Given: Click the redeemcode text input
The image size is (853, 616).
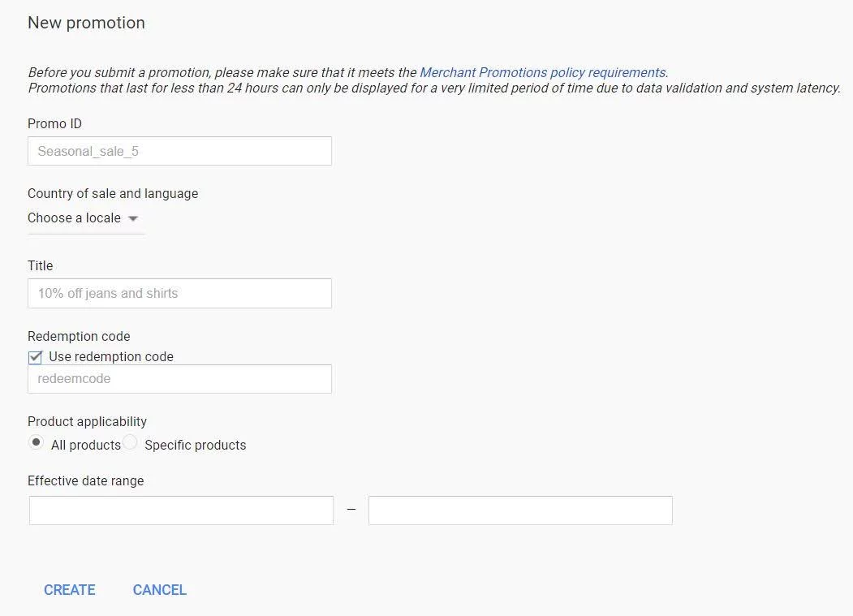Looking at the screenshot, I should 179,379.
